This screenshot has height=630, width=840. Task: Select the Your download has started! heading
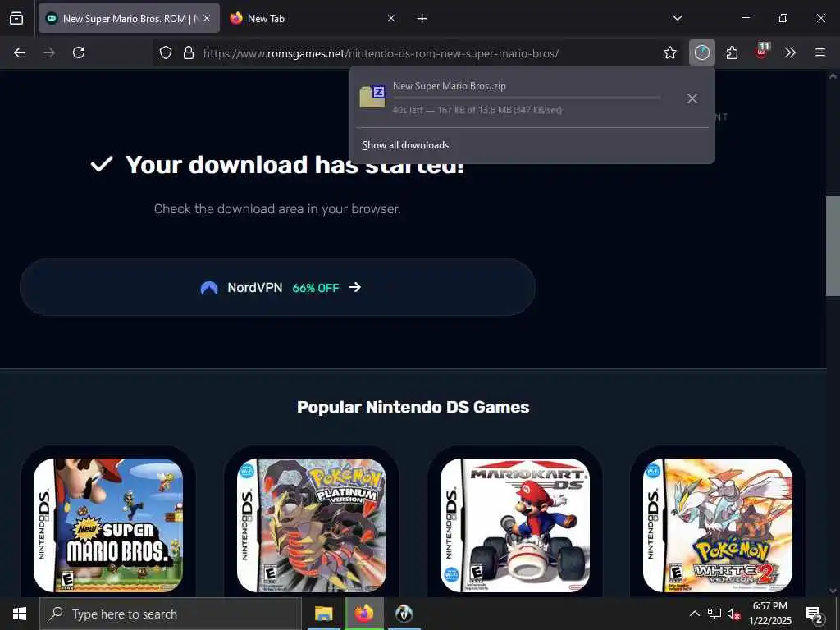(294, 164)
